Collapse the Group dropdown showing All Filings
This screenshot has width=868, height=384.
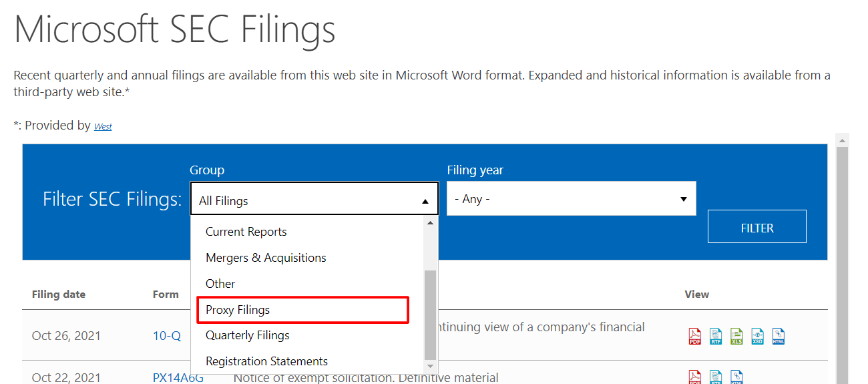(314, 198)
